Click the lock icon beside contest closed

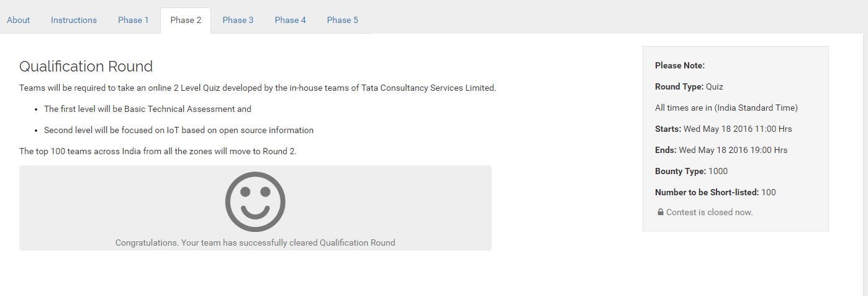coord(661,212)
